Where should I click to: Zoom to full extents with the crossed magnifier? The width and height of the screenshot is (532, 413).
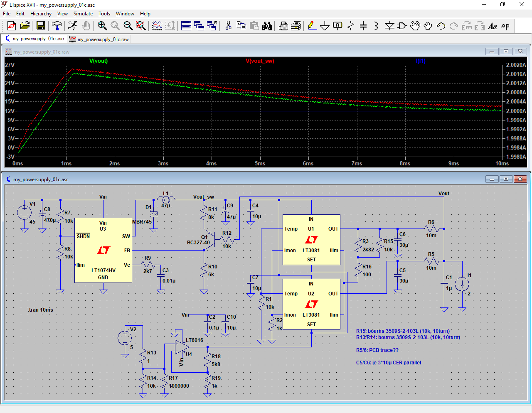click(141, 26)
